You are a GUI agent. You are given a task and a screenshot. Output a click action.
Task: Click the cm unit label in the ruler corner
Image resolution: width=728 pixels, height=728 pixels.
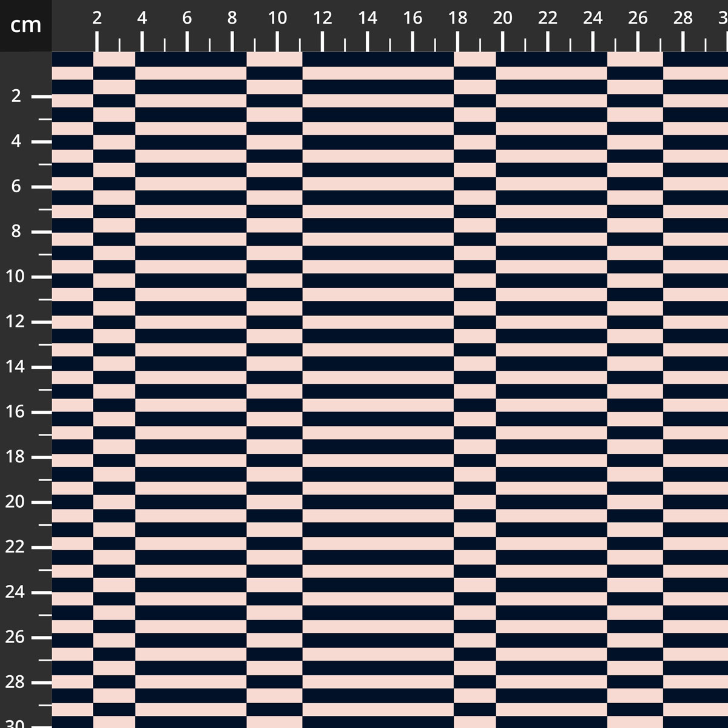[25, 25]
